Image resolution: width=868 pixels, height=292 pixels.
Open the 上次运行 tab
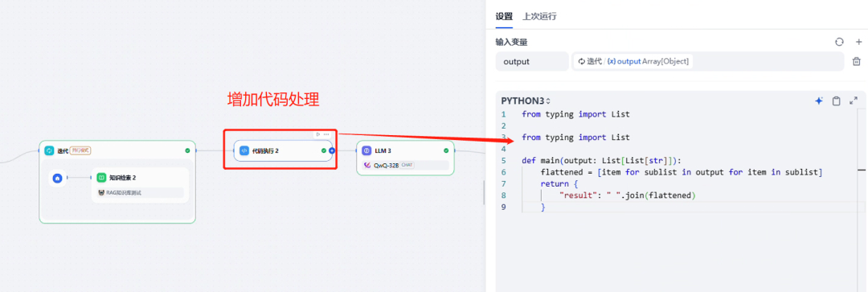click(x=540, y=16)
